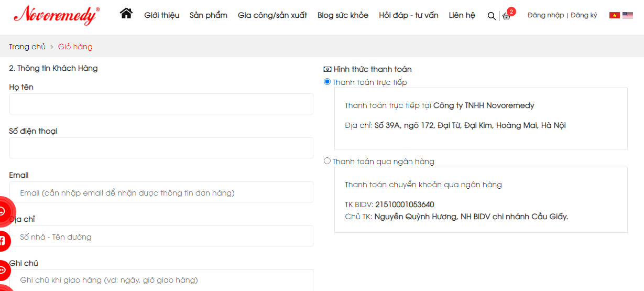Click the Facebook floating icon
Viewport: 644px width, 291px height.
pos(2,241)
